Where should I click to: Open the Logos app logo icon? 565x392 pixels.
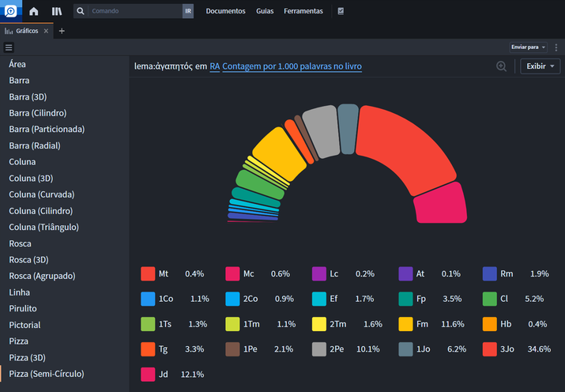(x=11, y=11)
